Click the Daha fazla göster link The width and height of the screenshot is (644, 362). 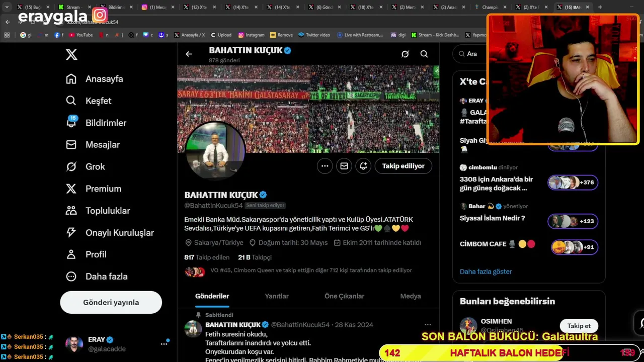click(486, 271)
